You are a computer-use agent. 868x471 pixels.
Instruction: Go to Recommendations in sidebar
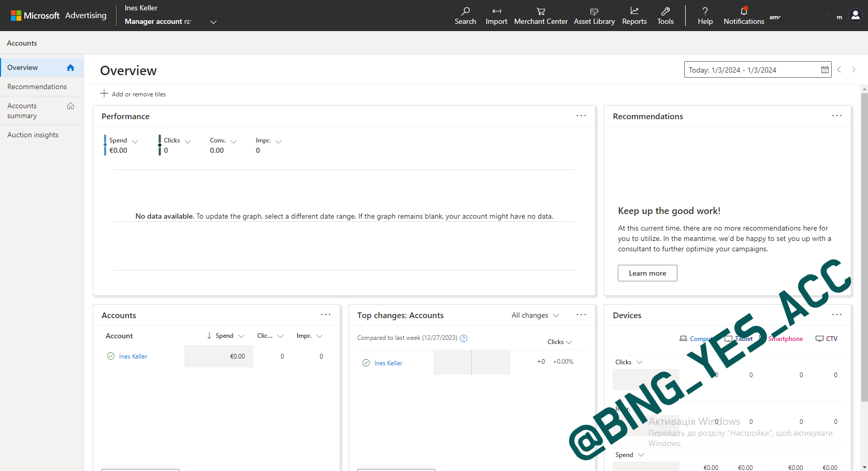(x=37, y=87)
